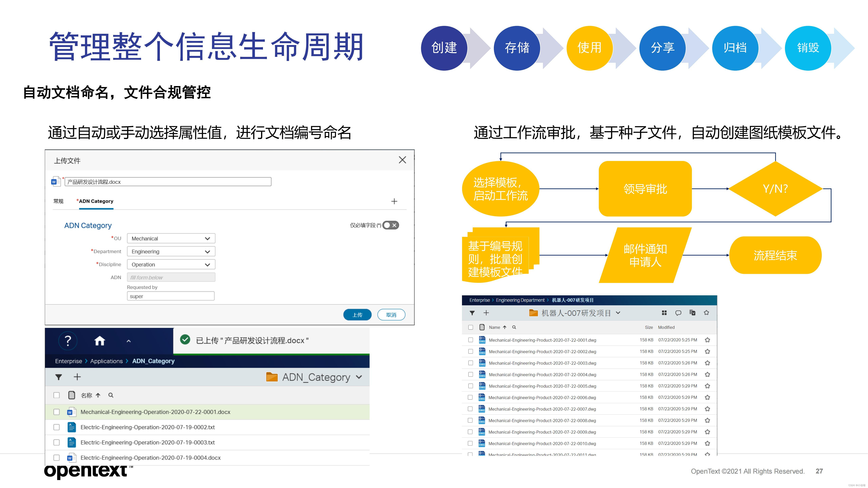This screenshot has width=868, height=488.
Task: Select the ADN Category tab
Action: [x=96, y=201]
